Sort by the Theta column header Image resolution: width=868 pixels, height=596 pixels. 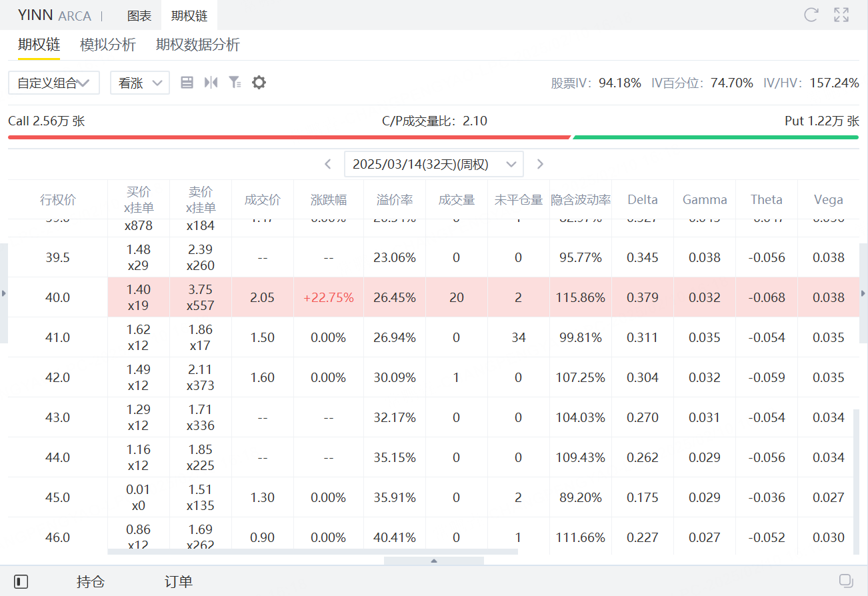767,199
